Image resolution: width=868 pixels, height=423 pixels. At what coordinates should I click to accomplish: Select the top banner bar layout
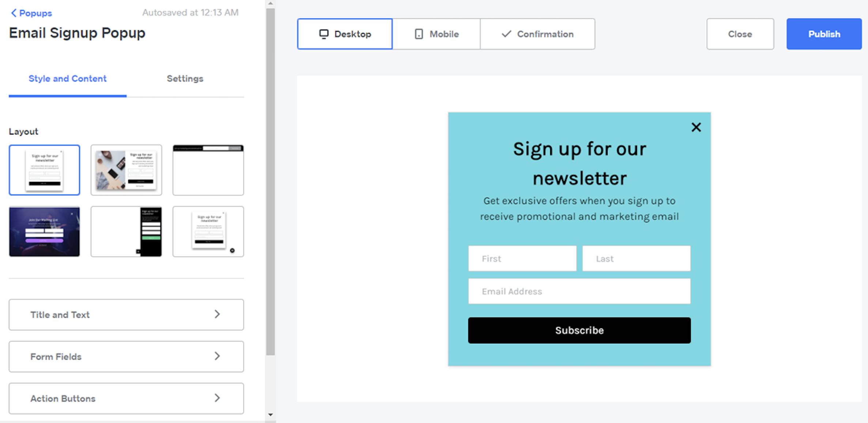click(x=208, y=170)
